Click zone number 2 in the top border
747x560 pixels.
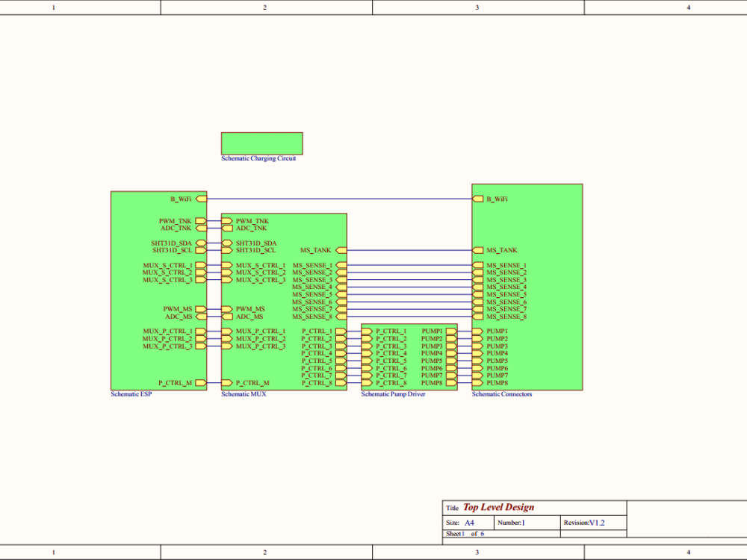pyautogui.click(x=265, y=7)
